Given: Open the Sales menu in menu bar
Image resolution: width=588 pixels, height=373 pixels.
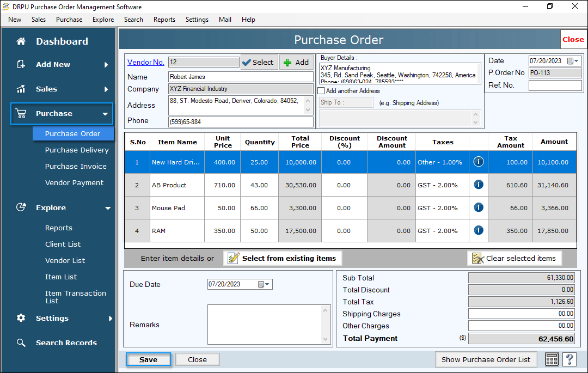Looking at the screenshot, I should click(x=39, y=20).
